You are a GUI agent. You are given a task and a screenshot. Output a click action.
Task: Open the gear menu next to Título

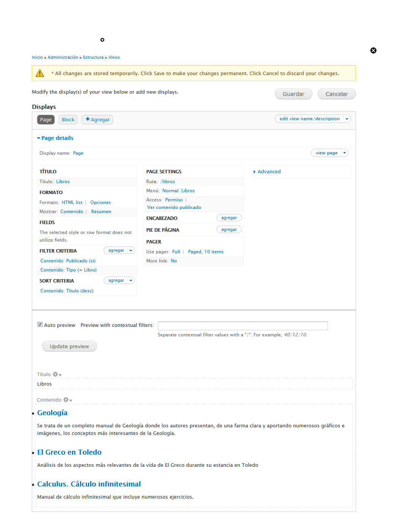tap(57, 375)
